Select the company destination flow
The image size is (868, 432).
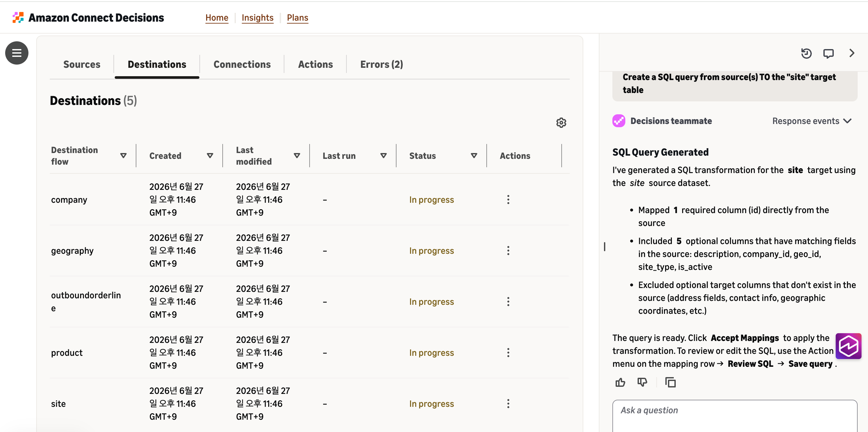pos(69,200)
